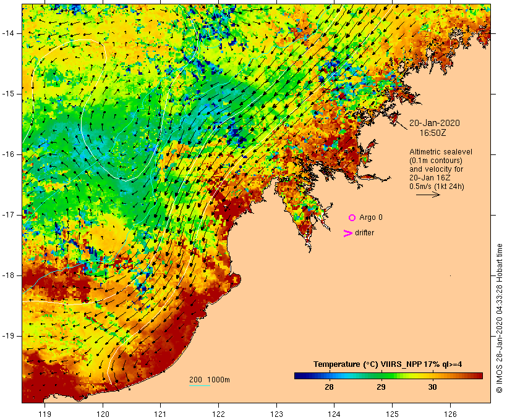Click the '121' longitude axis label

(x=160, y=414)
